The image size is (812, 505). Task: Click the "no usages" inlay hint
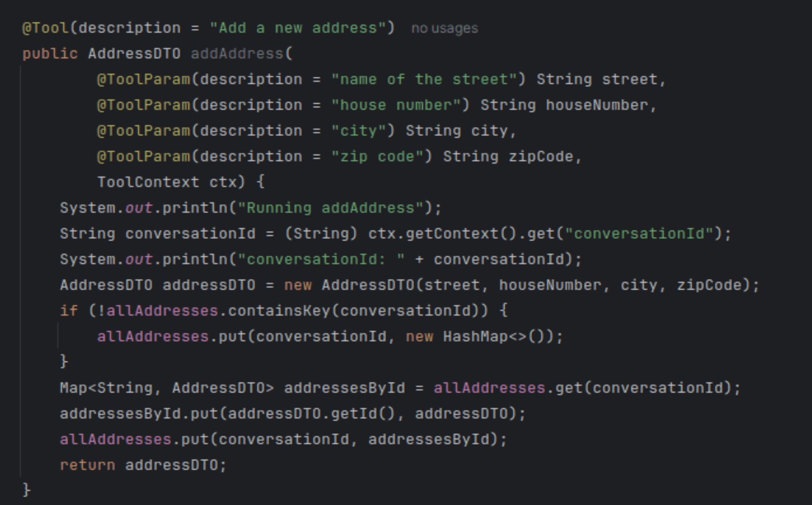click(444, 29)
